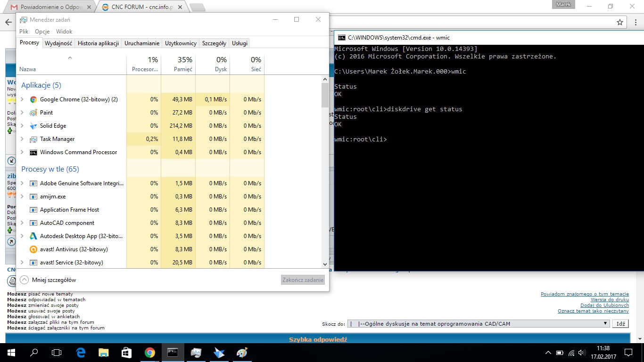Click the Autodesk Desktop App icon
644x362 pixels.
33,236
